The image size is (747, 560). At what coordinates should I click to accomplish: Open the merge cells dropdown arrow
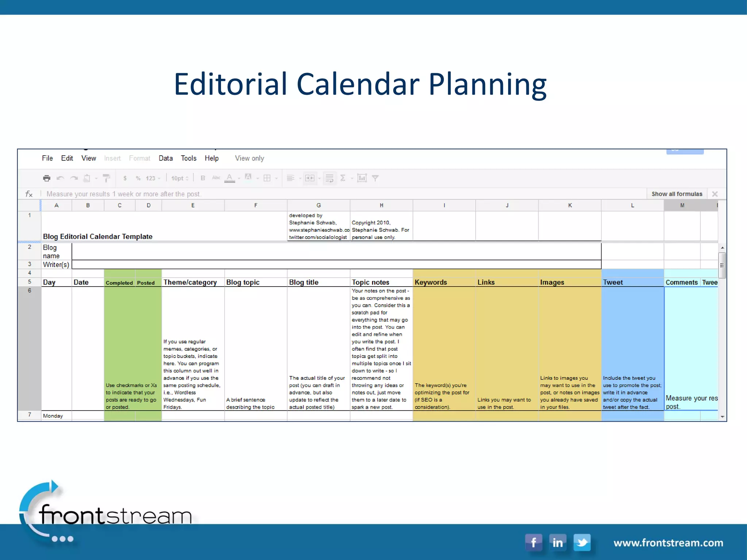pos(319,179)
